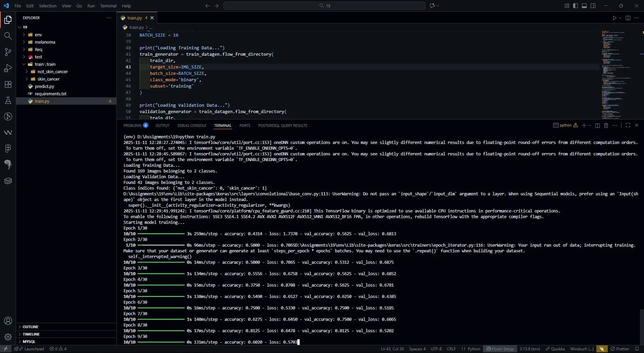
Task: Open Manage gear settings icon
Action: (x=8, y=337)
